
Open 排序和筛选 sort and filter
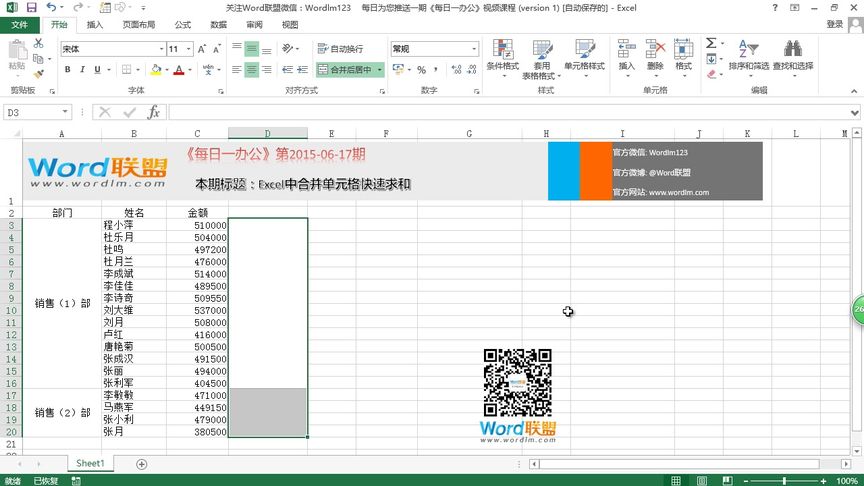pyautogui.click(x=748, y=57)
